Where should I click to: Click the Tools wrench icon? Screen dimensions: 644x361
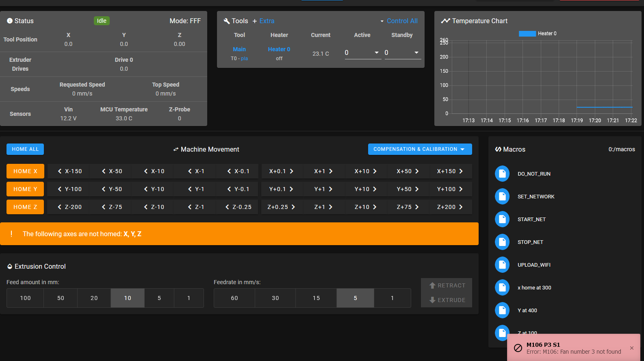[227, 21]
